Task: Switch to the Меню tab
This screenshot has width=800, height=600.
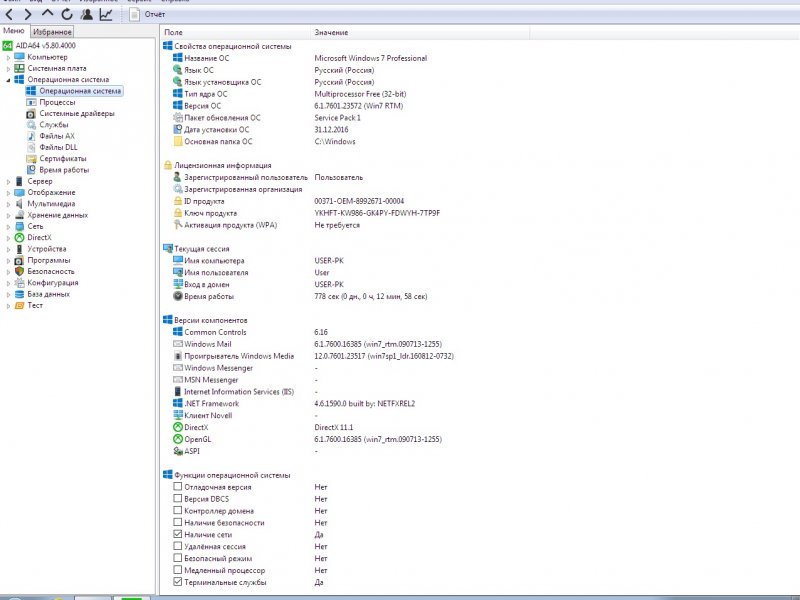Action: pyautogui.click(x=14, y=31)
